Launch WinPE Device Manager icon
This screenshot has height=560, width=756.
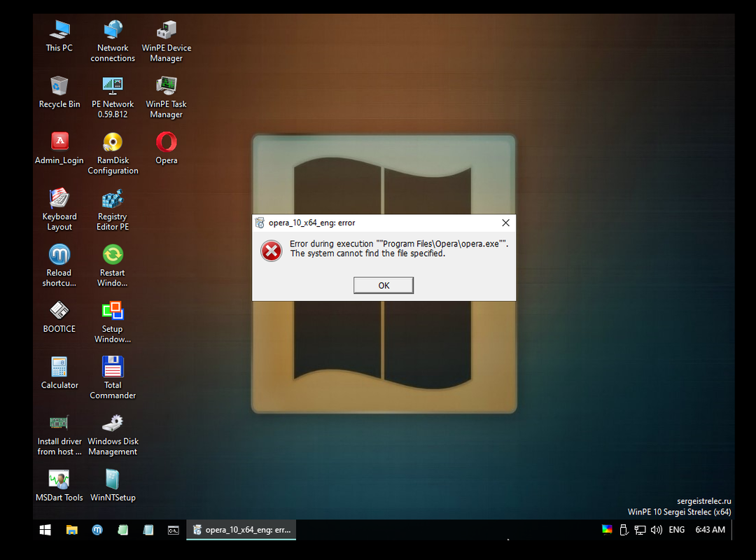click(167, 41)
